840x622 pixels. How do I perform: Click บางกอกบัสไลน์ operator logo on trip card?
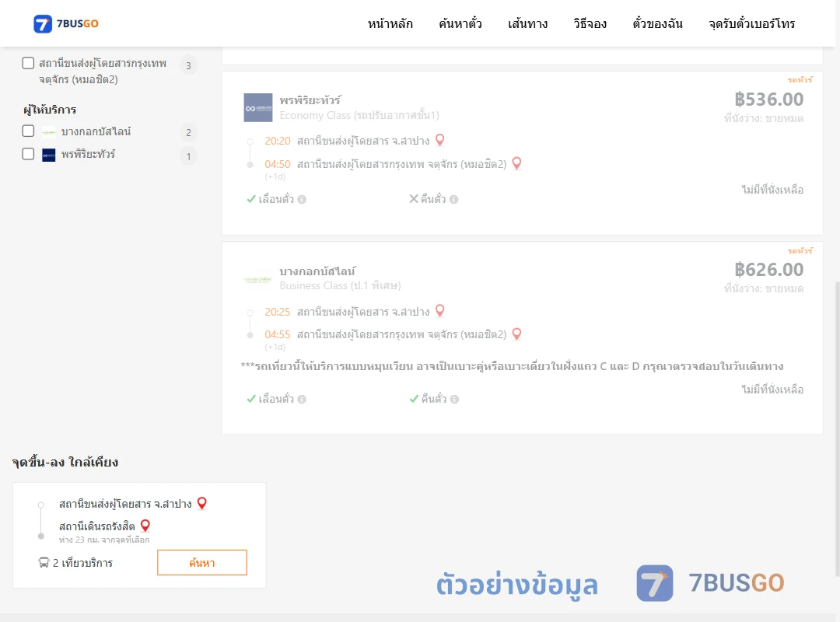point(257,279)
